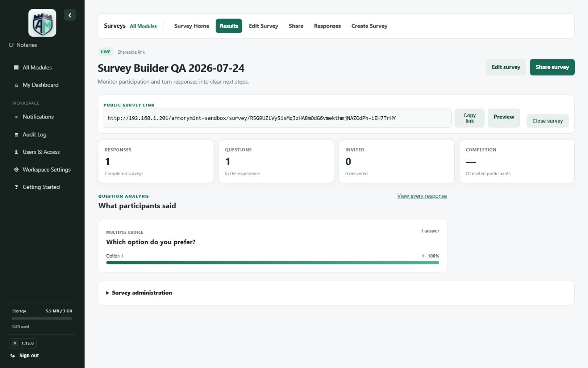Screen dimensions: 588x368
Task: Click the 'Shareable link' label
Action: coord(131,52)
